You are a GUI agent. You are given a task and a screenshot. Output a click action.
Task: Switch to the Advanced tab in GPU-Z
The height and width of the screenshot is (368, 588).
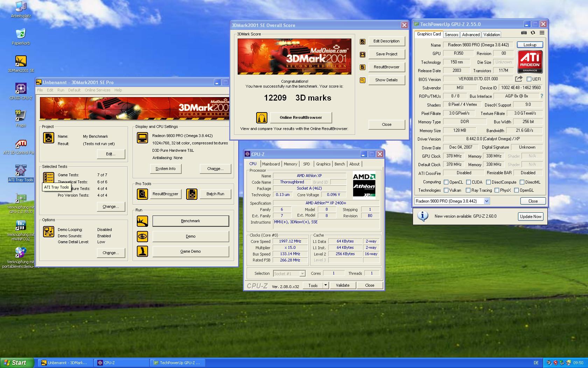tap(471, 35)
